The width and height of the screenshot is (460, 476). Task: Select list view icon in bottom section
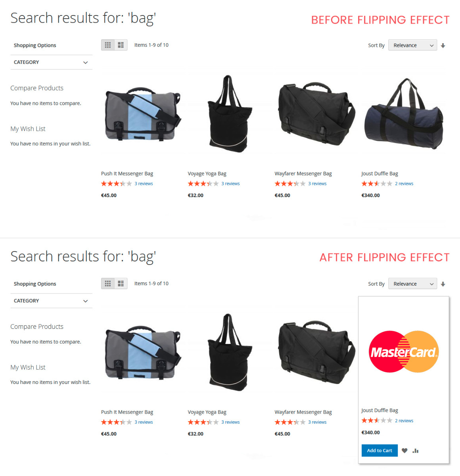121,284
